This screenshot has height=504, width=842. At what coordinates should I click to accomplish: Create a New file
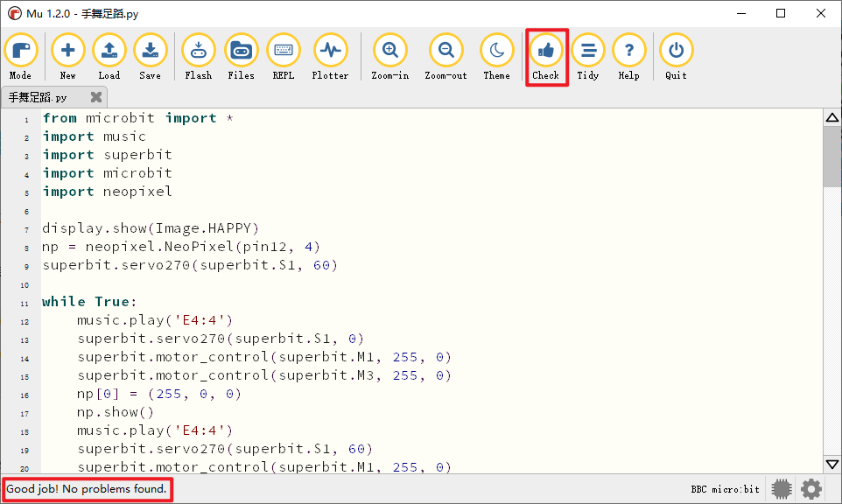pos(67,56)
